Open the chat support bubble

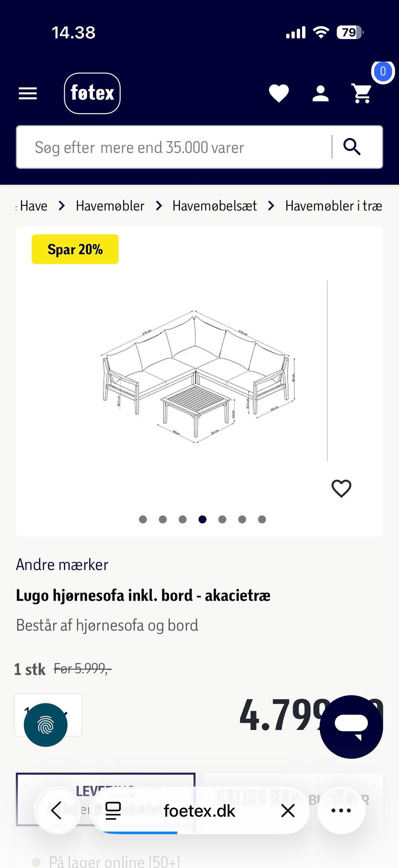(x=351, y=727)
